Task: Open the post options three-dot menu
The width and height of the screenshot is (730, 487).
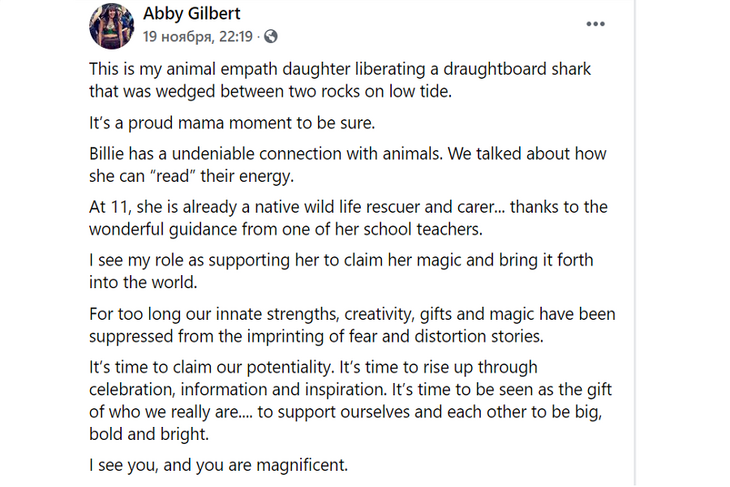Action: [x=595, y=24]
